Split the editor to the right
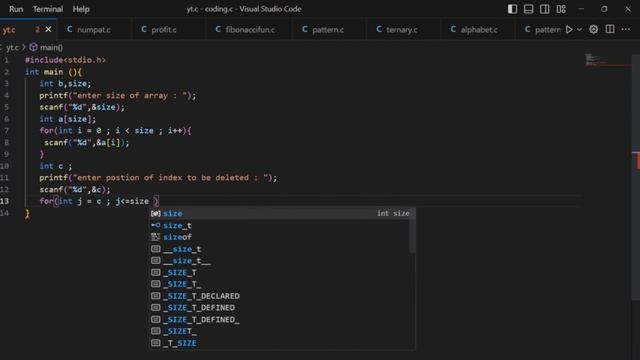Image resolution: width=640 pixels, height=360 pixels. [x=610, y=29]
